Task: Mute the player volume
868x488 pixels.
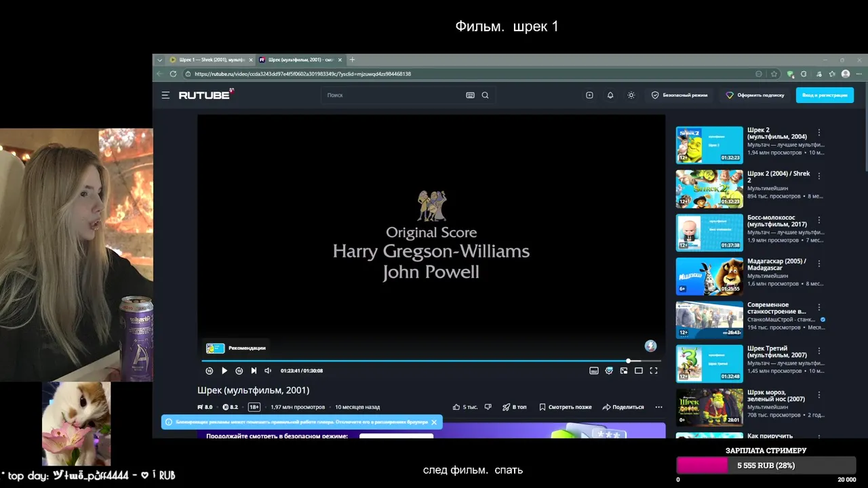Action: point(268,371)
